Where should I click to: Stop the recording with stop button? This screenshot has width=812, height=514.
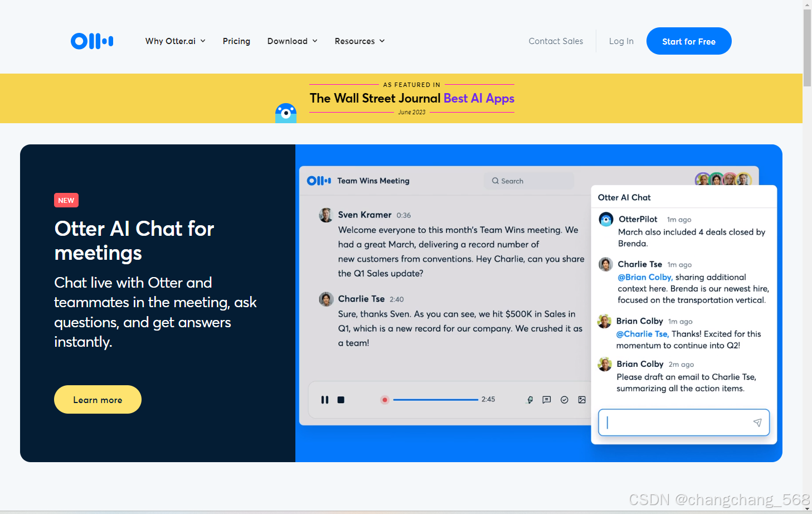click(x=341, y=400)
